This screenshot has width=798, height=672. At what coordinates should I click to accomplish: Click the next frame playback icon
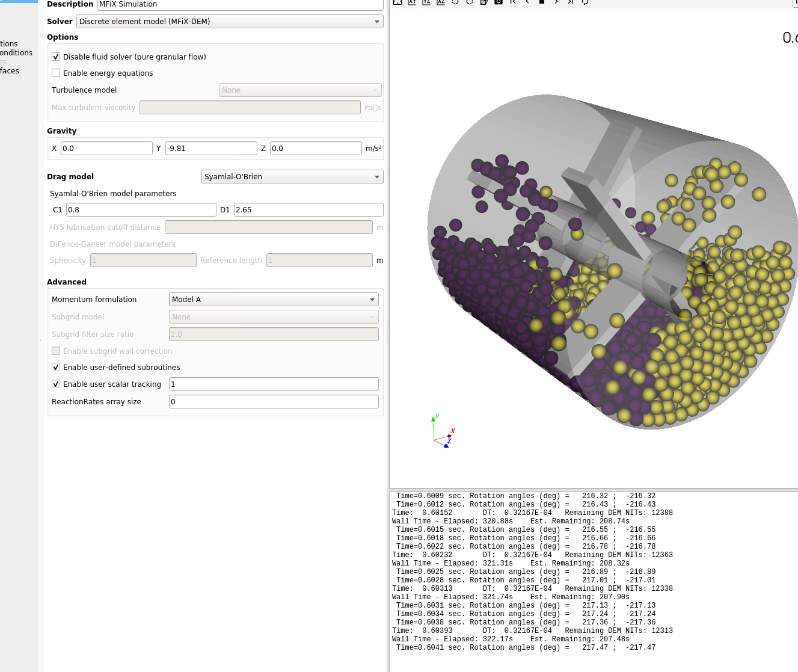(555, 2)
